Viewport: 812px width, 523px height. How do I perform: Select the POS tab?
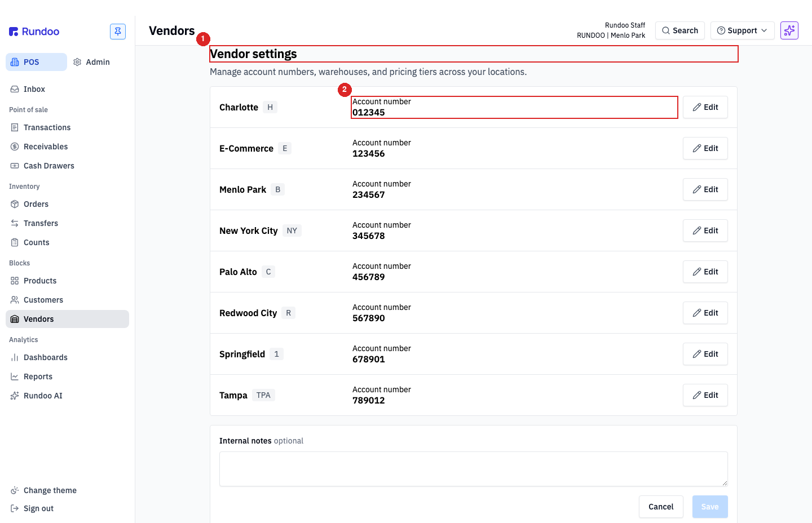(36, 62)
